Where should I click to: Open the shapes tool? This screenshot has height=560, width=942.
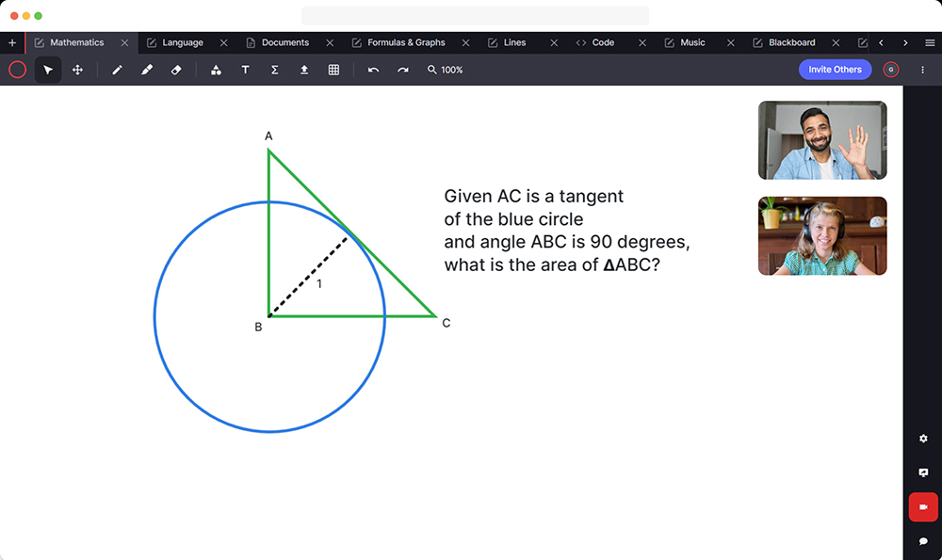[x=216, y=70]
